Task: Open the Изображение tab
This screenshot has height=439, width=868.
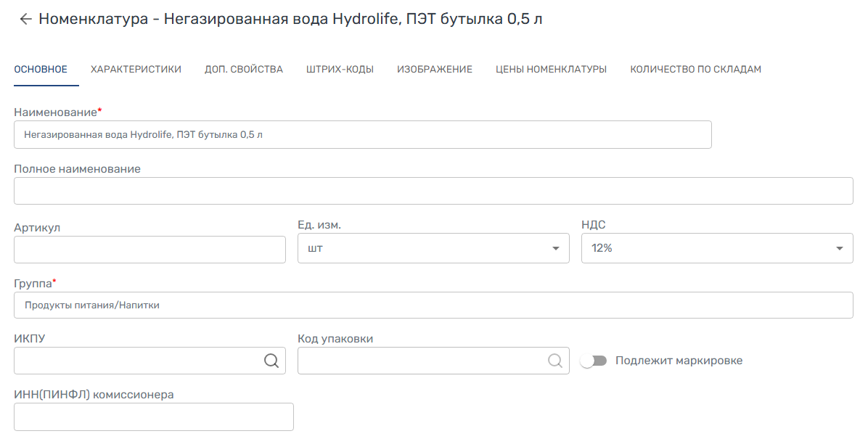Action: click(x=435, y=70)
